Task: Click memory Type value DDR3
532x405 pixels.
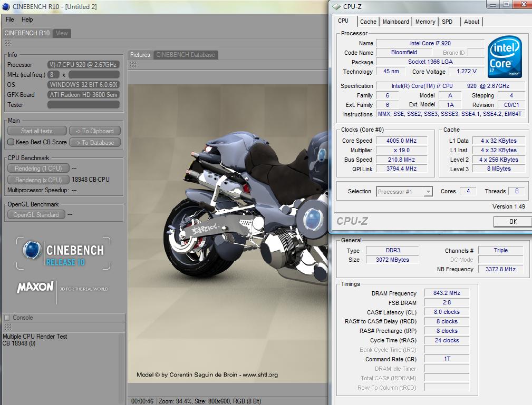Action: [393, 250]
